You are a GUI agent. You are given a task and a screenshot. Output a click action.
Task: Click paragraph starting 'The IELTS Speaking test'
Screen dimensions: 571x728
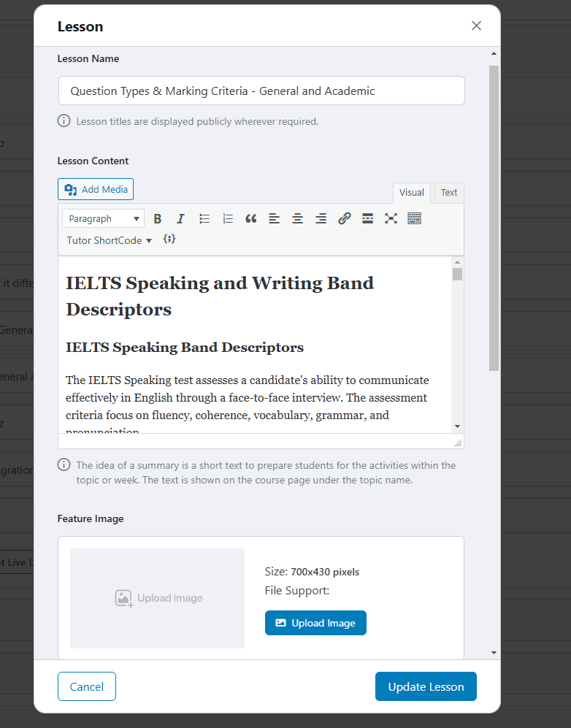248,402
